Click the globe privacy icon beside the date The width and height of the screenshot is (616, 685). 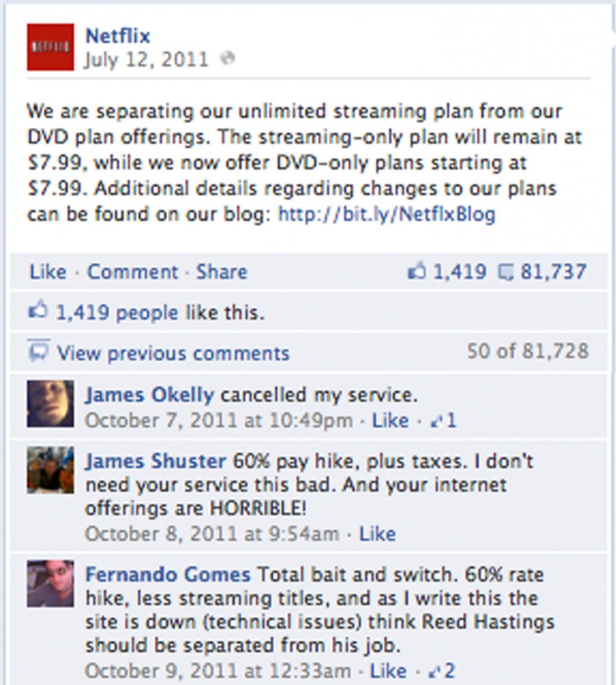227,58
